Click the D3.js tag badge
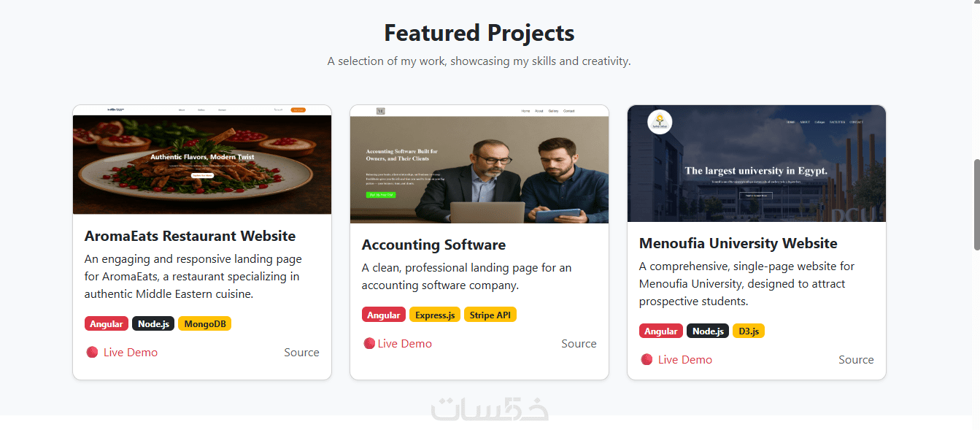The image size is (980, 430). (x=748, y=331)
